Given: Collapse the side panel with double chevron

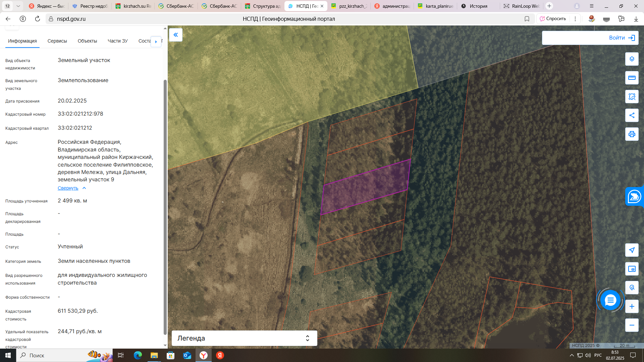Looking at the screenshot, I should [x=175, y=35].
